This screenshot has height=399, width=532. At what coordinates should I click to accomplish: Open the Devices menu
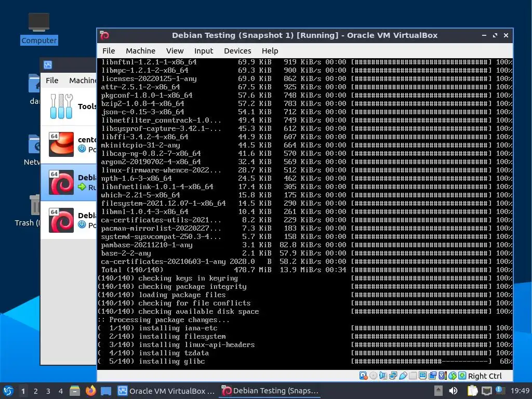pos(237,51)
